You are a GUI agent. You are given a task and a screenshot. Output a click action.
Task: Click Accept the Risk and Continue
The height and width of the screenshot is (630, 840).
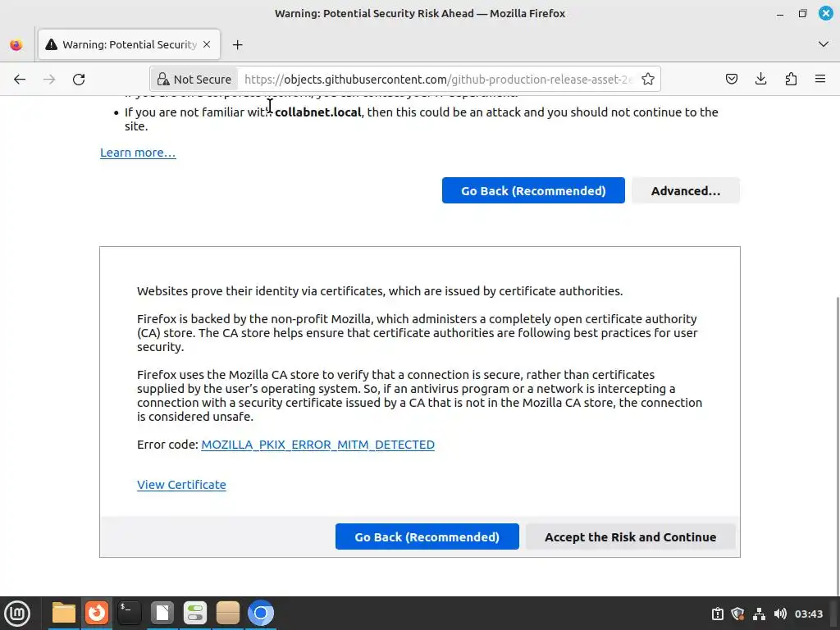(630, 536)
